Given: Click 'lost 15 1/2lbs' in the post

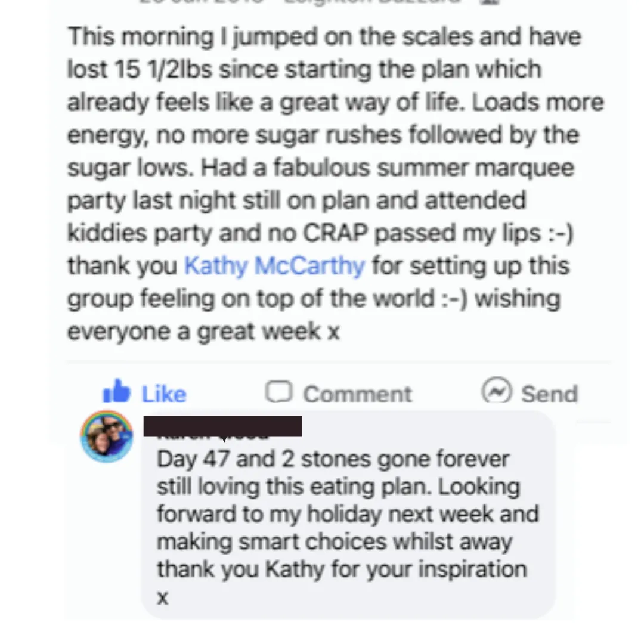Looking at the screenshot, I should [140, 69].
